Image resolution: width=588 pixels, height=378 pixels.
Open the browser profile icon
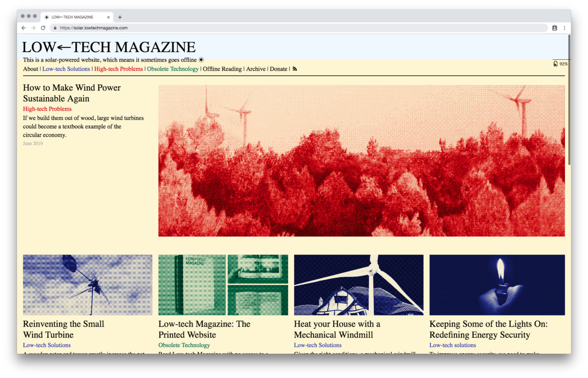pos(554,28)
